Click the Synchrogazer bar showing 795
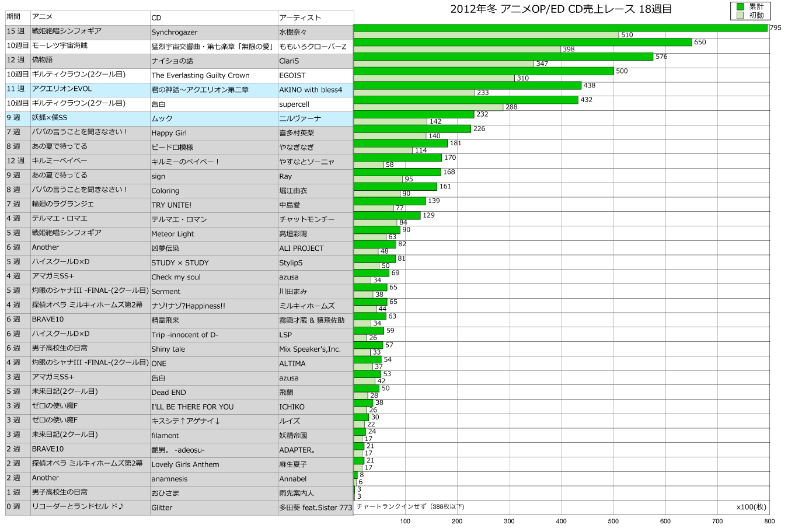Viewport: 788px width, 532px height. (560, 27)
